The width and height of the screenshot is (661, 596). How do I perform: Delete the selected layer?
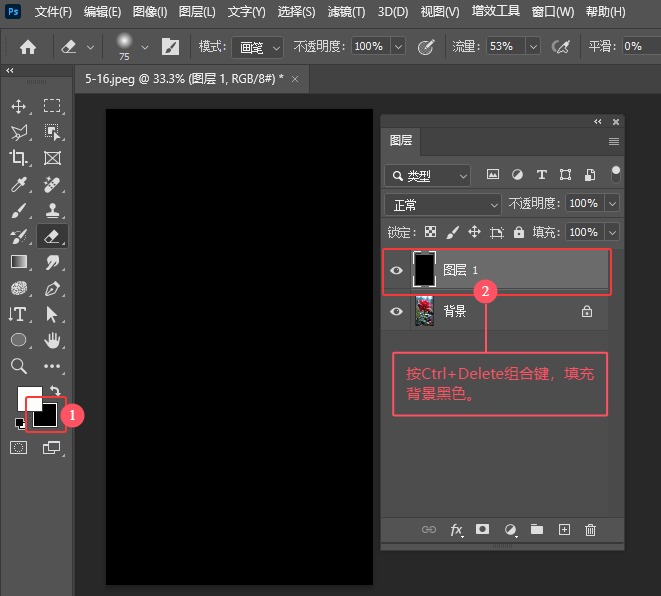[x=590, y=529]
